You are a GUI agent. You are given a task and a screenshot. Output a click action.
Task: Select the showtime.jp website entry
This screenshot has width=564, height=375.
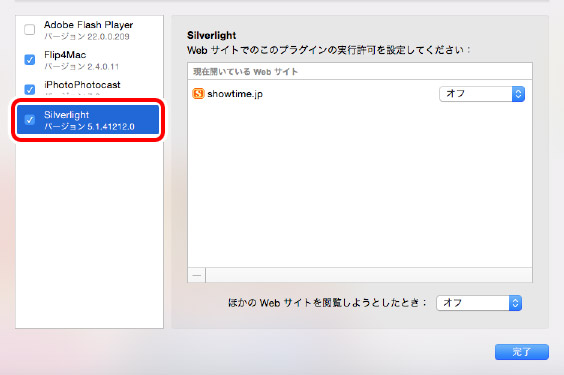(360, 94)
